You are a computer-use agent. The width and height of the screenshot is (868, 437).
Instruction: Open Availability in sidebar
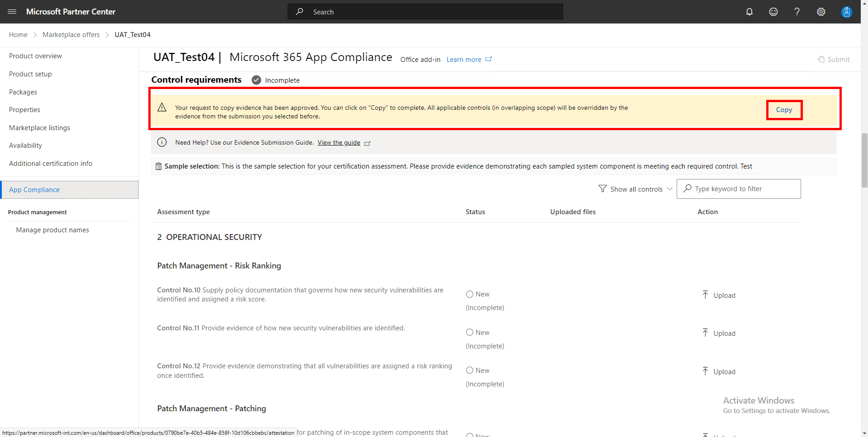click(x=25, y=146)
